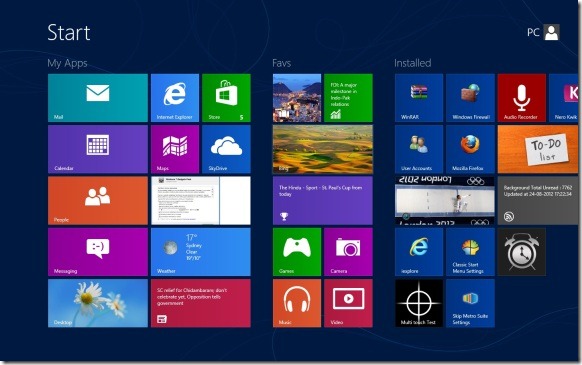
Task: Open the Calendar tile
Action: (x=98, y=149)
